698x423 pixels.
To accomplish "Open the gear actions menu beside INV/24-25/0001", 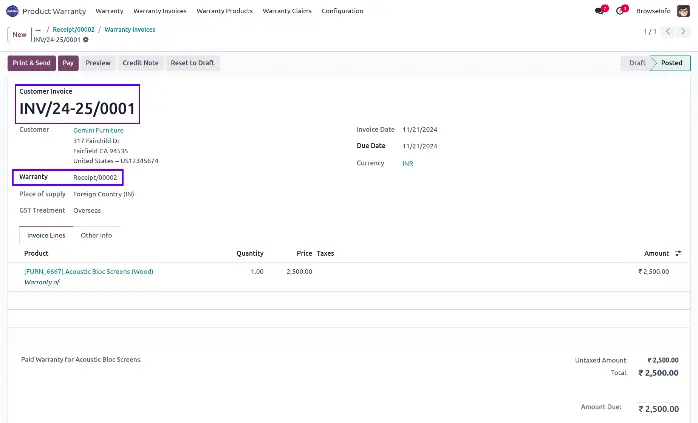I will pos(85,40).
